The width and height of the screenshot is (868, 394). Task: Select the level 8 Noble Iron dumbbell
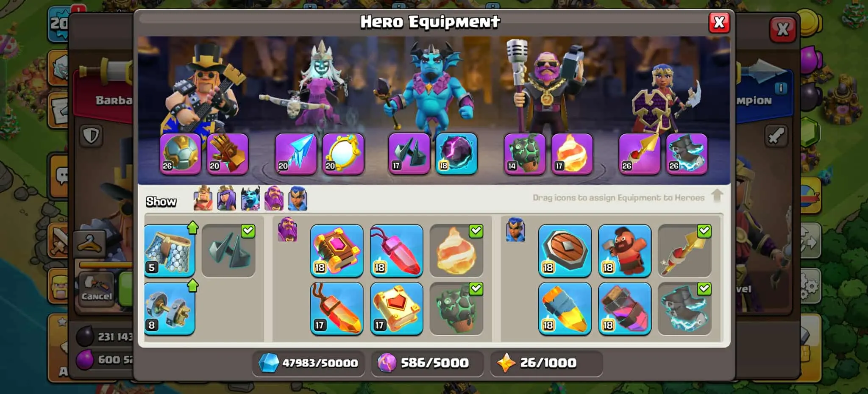point(170,309)
